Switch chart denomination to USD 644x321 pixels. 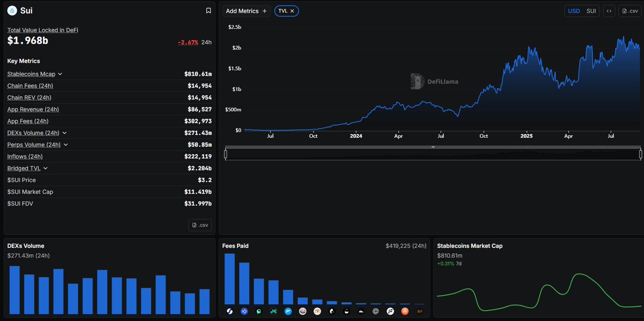574,11
